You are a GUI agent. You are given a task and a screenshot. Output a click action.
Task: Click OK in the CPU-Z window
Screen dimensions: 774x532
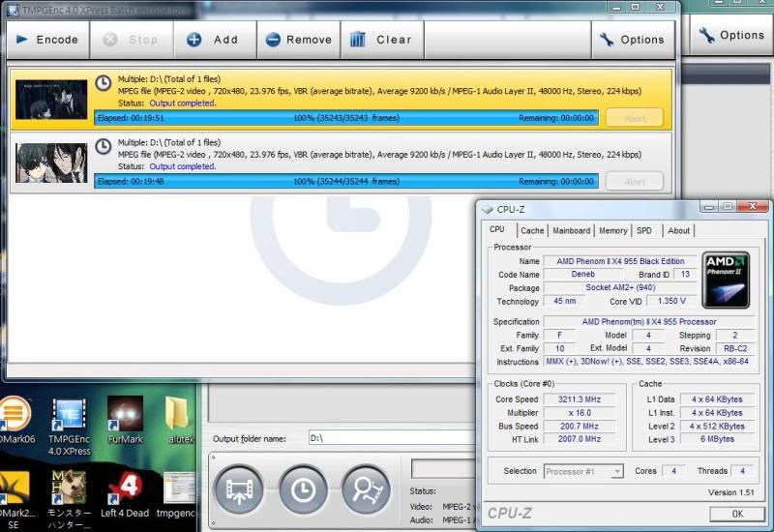coord(737,514)
